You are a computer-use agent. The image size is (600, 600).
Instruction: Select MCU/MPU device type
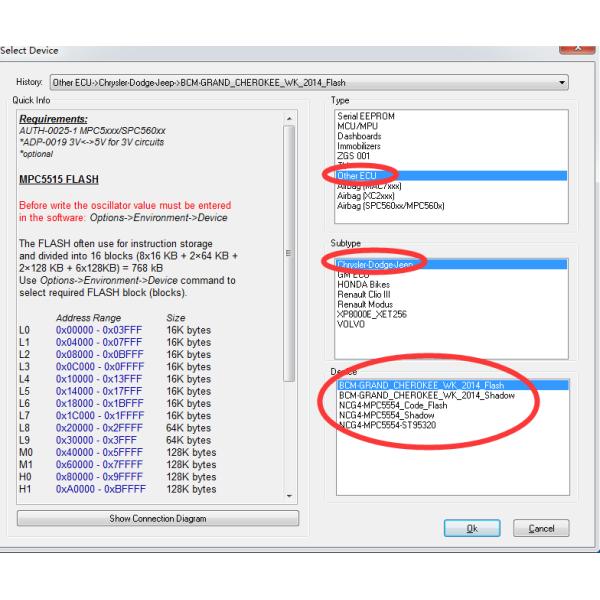[360, 127]
